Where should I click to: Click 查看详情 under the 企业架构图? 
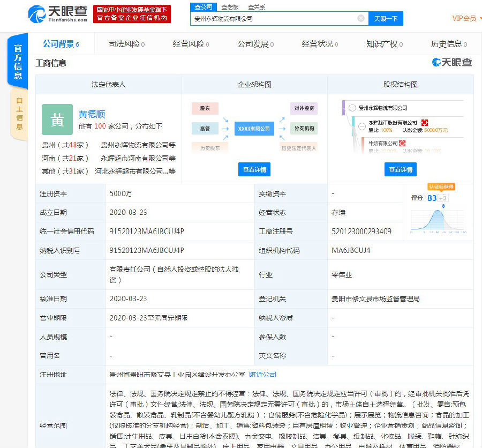click(x=254, y=169)
